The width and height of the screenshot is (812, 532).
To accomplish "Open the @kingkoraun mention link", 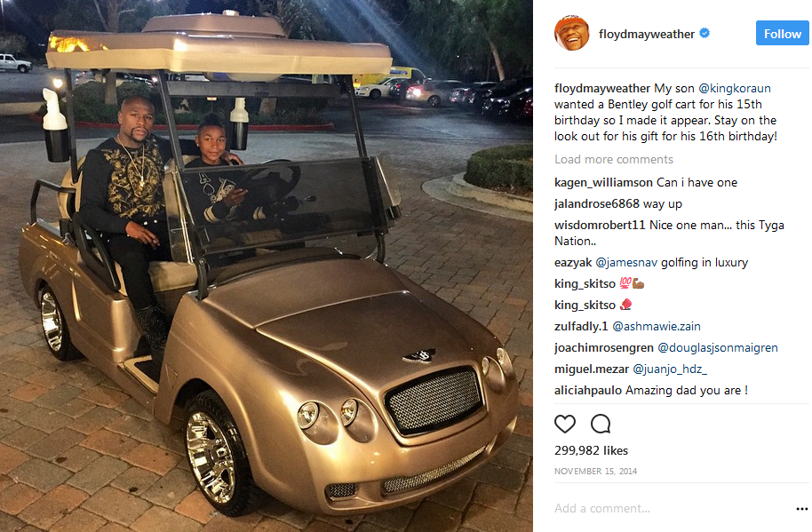I will 735,89.
